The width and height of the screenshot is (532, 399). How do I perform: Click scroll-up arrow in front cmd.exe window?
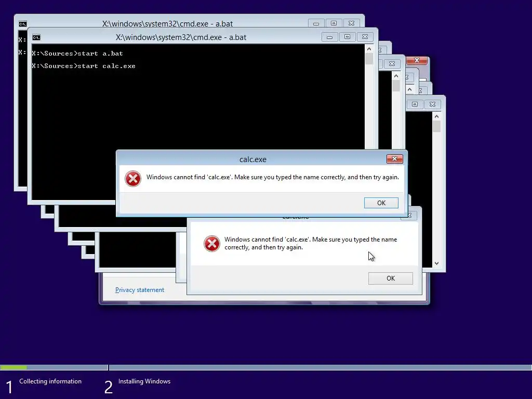(369, 49)
